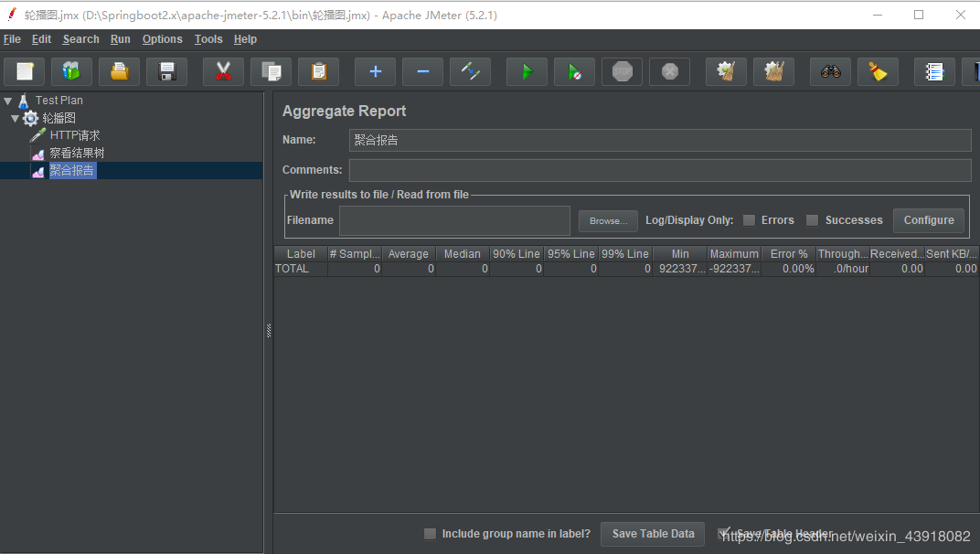This screenshot has width=980, height=554.
Task: Select the HTTP请求 tree item
Action: coord(74,135)
